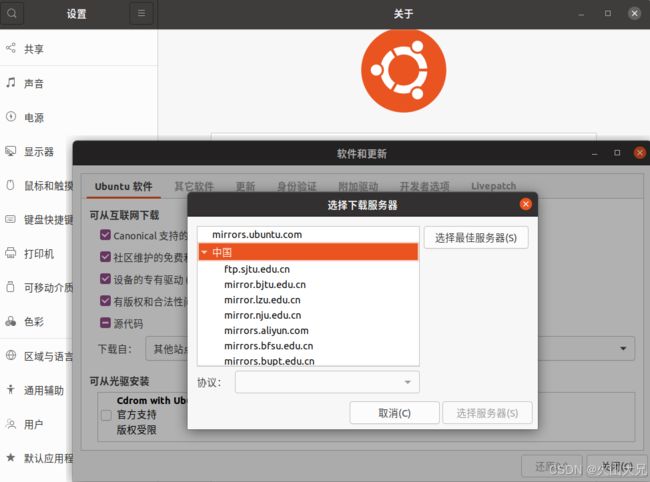
Task: Toggle the 源代码 checkbox
Action: [105, 323]
